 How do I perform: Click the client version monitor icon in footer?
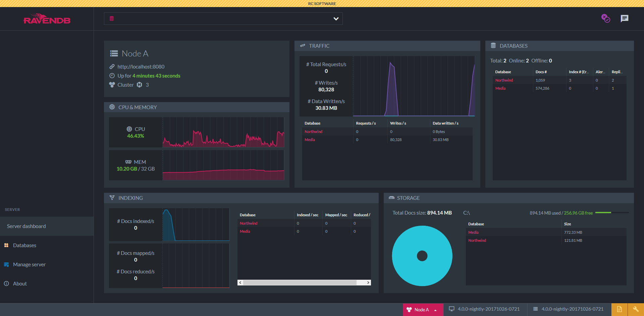[451, 309]
